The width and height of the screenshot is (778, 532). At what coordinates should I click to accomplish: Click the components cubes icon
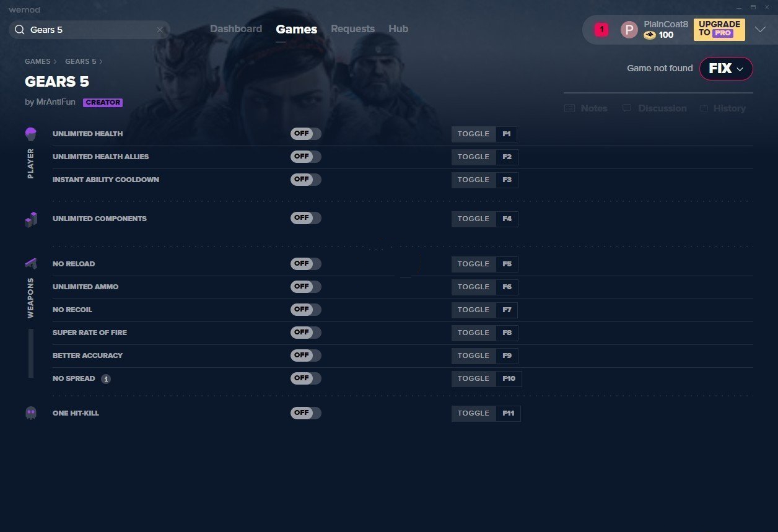point(31,219)
